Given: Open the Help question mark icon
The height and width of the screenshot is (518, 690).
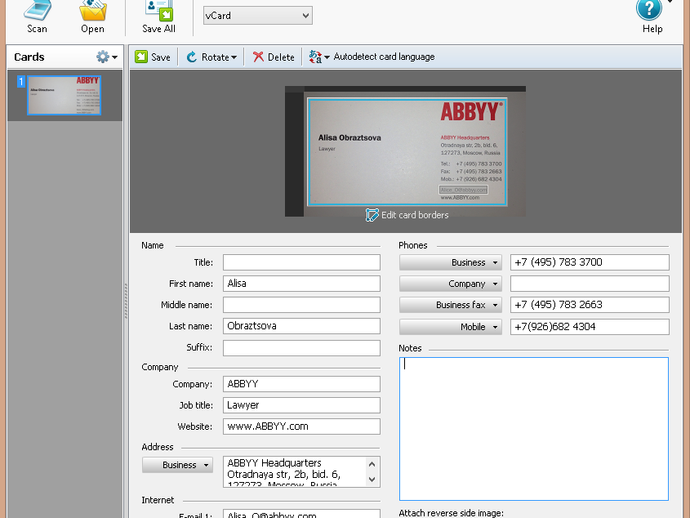Looking at the screenshot, I should coord(649,10).
